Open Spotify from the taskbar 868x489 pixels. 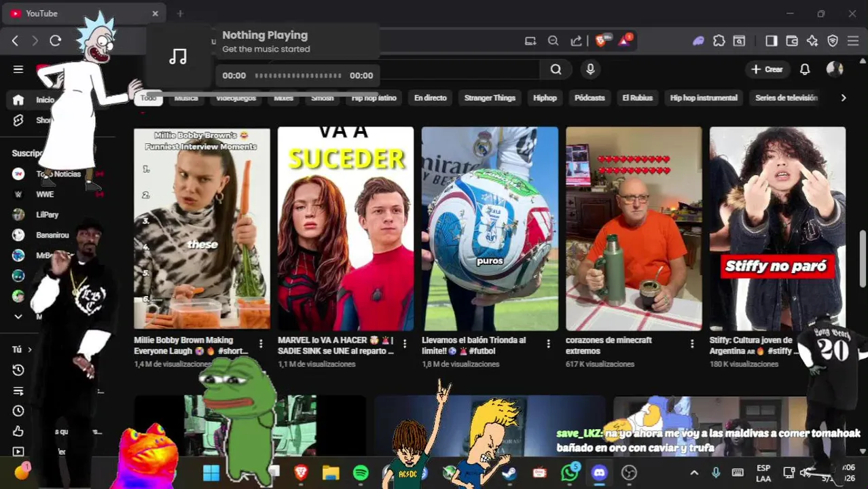pos(361,473)
